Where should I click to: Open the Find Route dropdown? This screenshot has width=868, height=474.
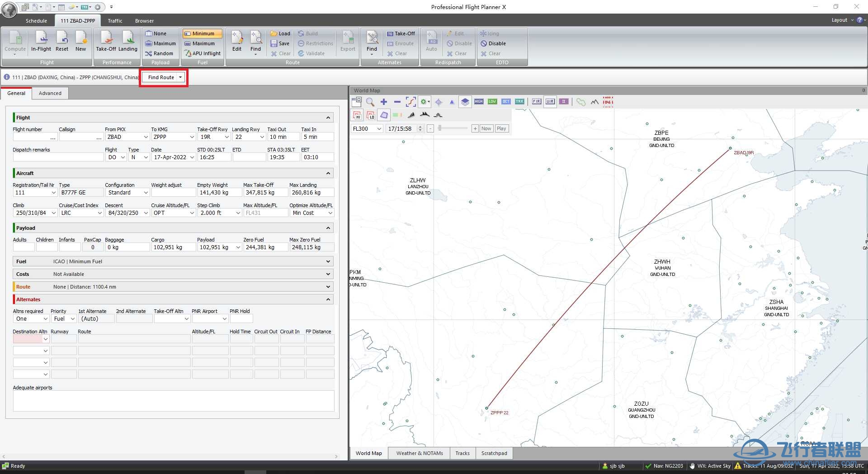click(180, 77)
